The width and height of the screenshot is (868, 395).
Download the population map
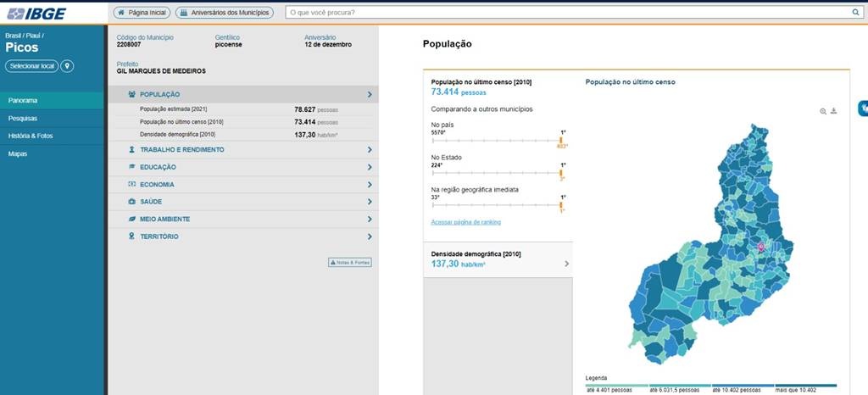(x=833, y=111)
